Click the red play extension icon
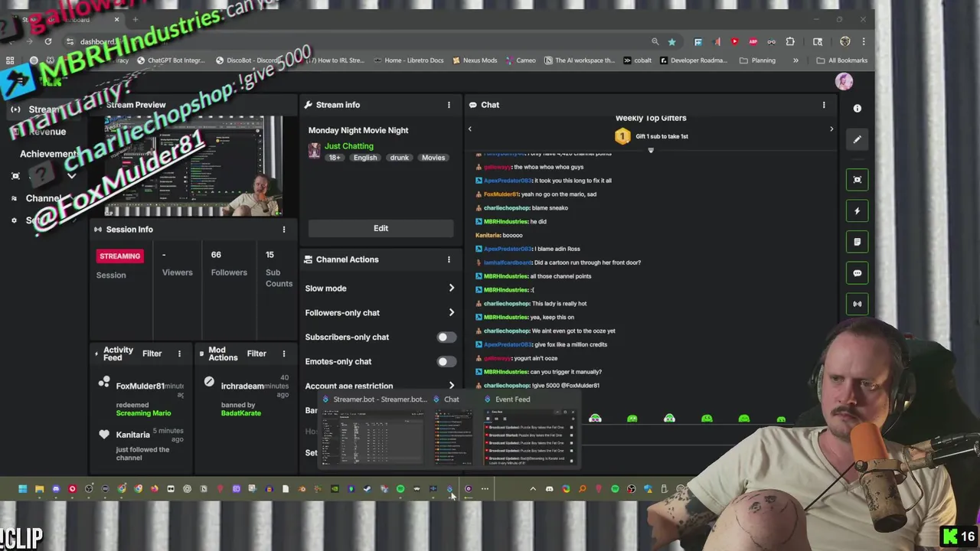This screenshot has width=980, height=551. pyautogui.click(x=734, y=42)
